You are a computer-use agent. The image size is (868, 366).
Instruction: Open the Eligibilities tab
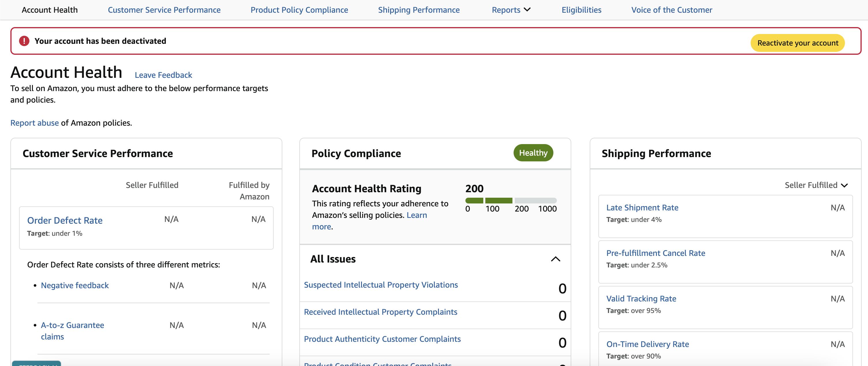point(581,10)
